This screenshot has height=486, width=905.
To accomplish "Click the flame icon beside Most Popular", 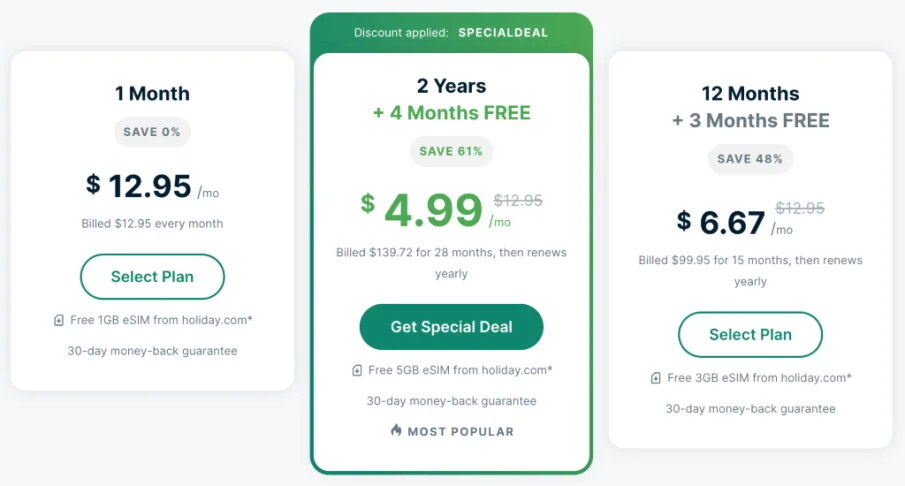I will (396, 430).
